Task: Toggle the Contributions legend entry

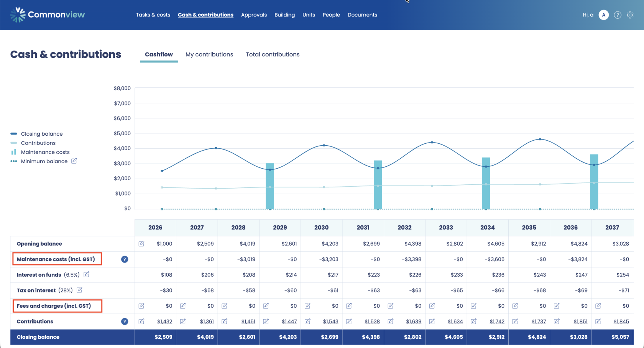Action: (x=33, y=143)
